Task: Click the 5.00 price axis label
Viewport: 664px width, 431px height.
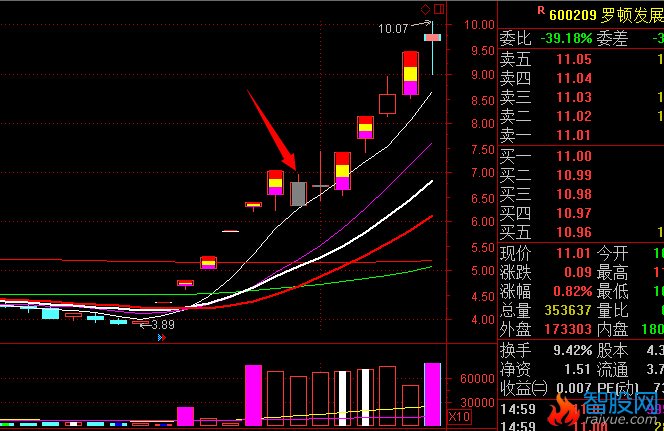Action: point(483,271)
